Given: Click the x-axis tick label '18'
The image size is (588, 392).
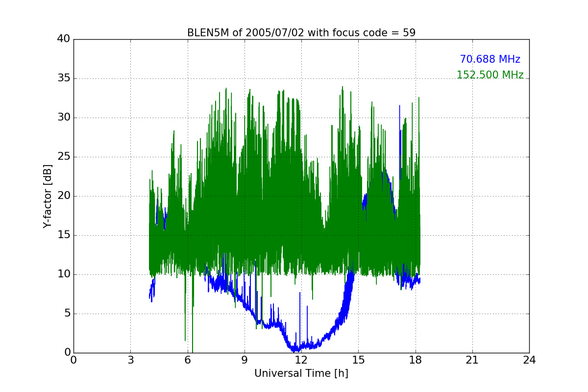Looking at the screenshot, I should (416, 360).
